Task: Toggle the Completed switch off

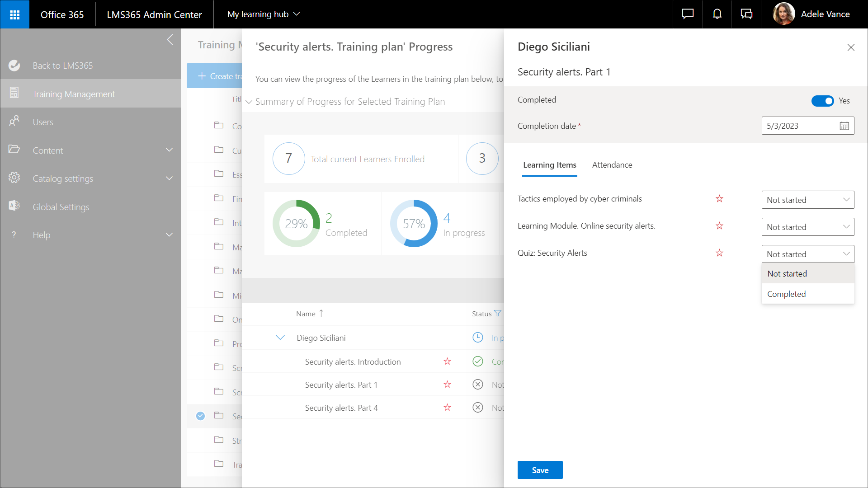Action: 822,101
